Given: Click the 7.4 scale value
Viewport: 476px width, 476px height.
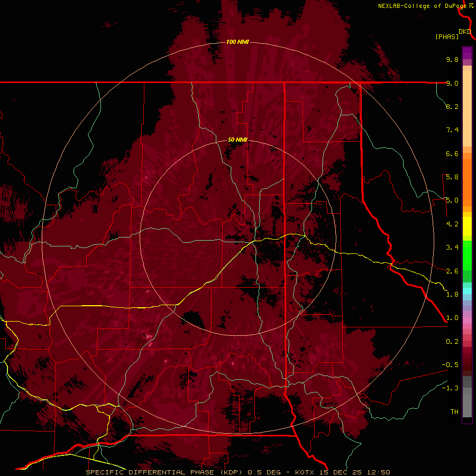Looking at the screenshot, I should [x=452, y=130].
